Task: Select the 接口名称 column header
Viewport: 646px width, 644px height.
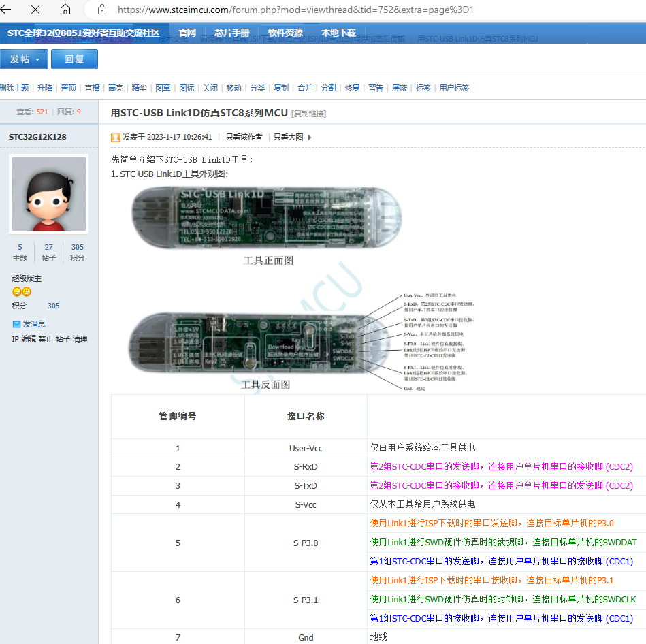Action: coord(306,416)
